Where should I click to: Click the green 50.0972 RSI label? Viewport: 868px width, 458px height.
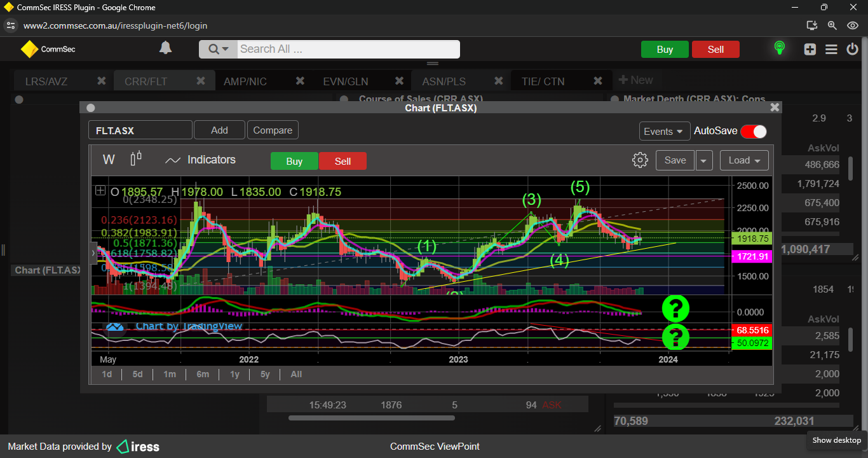click(752, 343)
